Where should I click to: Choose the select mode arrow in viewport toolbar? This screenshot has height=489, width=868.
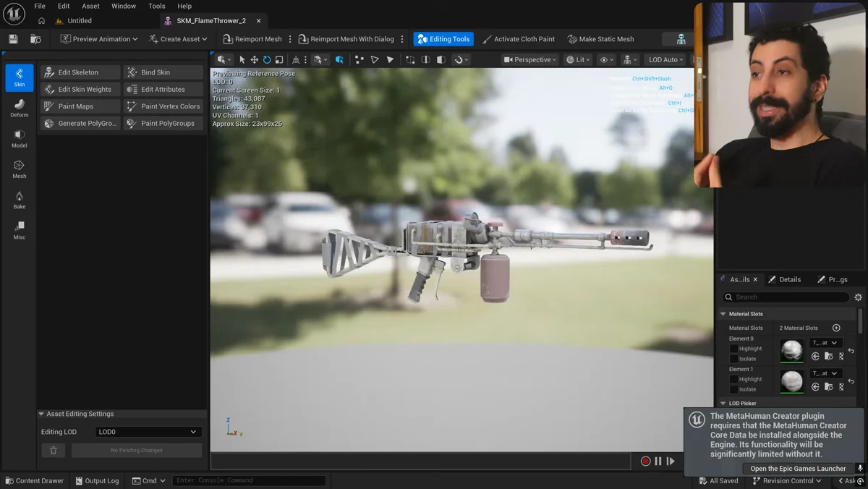coord(242,59)
